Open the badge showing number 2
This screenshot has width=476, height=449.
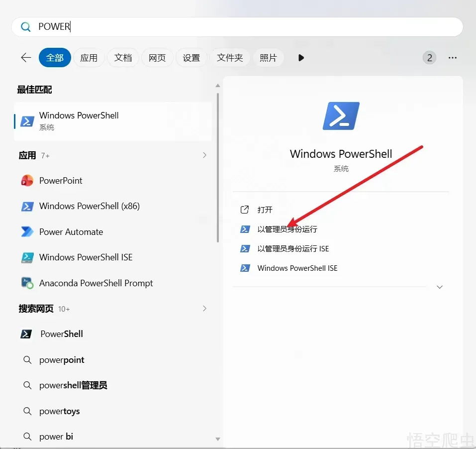(429, 57)
